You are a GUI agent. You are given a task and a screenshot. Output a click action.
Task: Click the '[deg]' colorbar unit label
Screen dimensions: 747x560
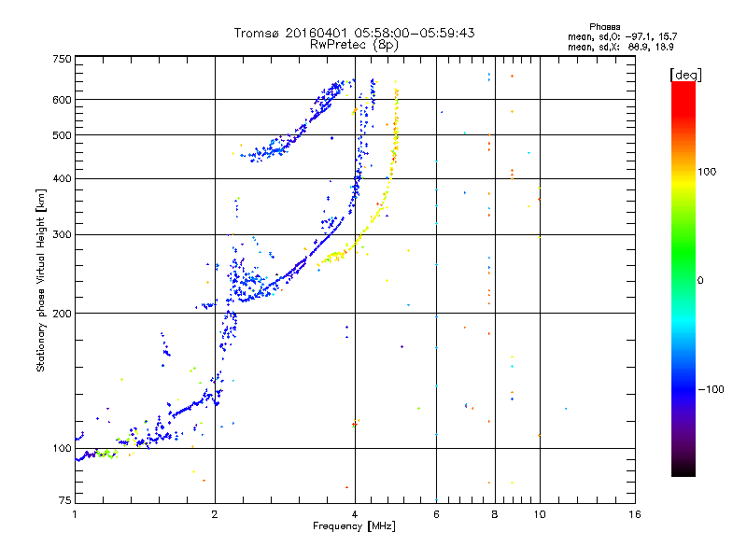(x=685, y=75)
